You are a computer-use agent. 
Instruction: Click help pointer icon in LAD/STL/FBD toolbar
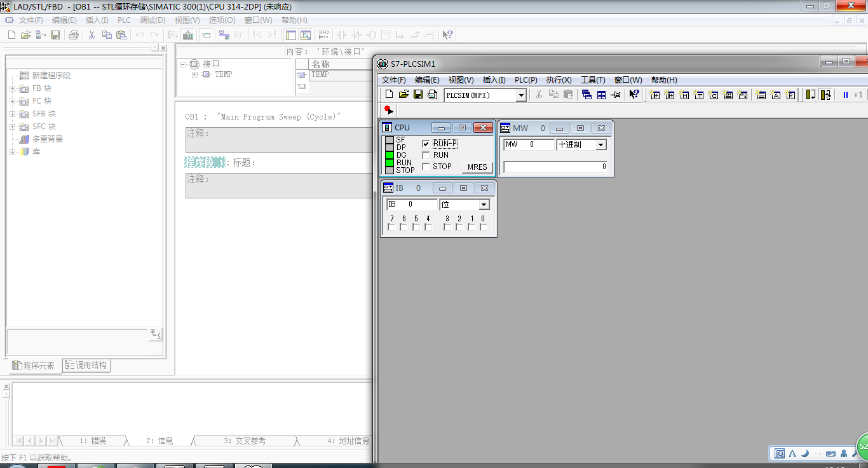click(447, 35)
